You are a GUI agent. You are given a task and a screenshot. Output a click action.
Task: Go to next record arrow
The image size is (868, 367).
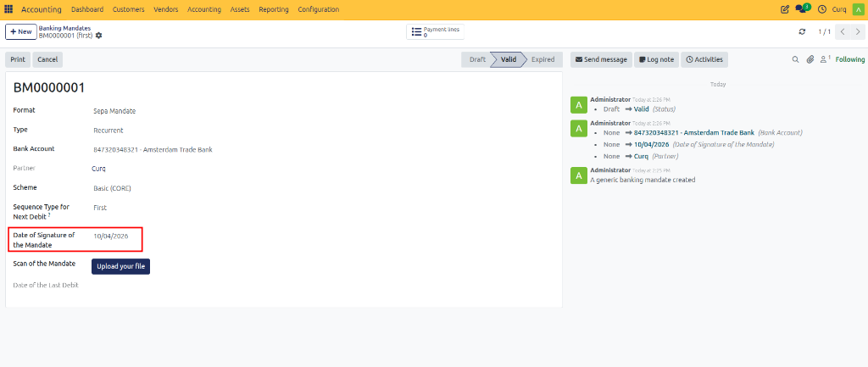click(857, 32)
